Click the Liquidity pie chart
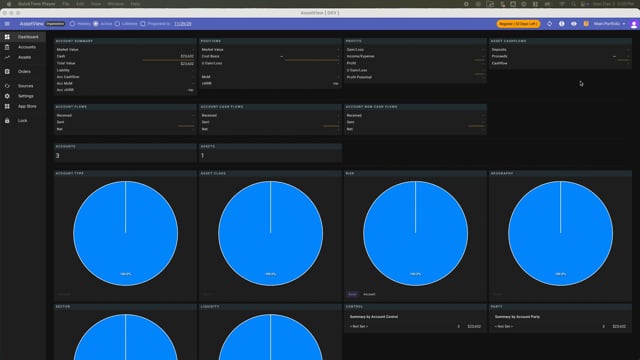The width and height of the screenshot is (640, 360). 270,337
